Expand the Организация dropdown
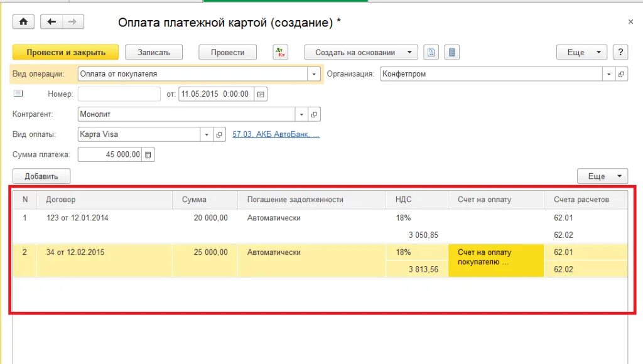 [608, 74]
